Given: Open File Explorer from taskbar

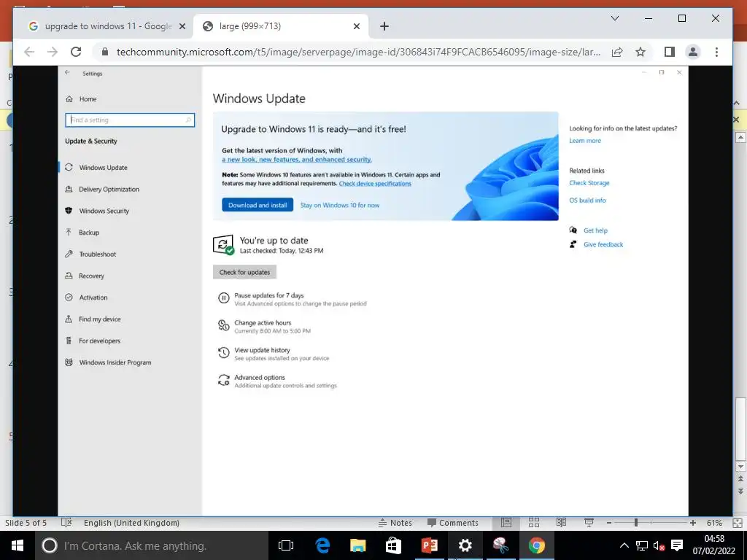Looking at the screenshot, I should [x=357, y=545].
